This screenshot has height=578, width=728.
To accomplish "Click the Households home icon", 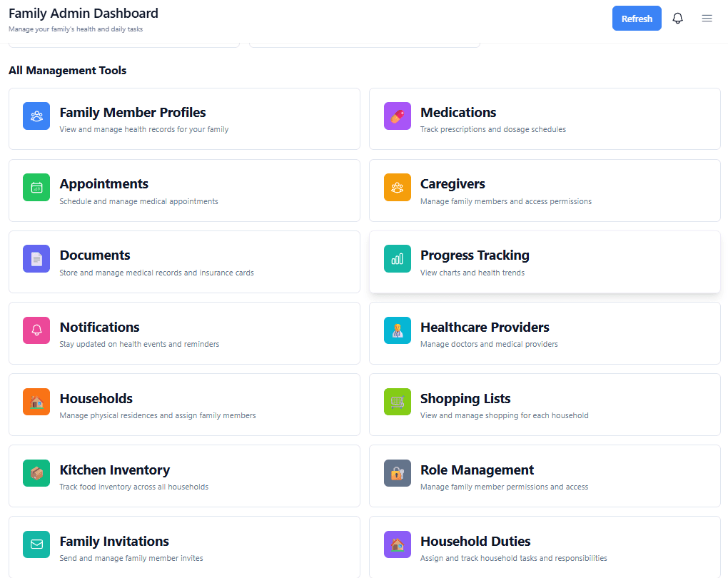I will click(36, 401).
